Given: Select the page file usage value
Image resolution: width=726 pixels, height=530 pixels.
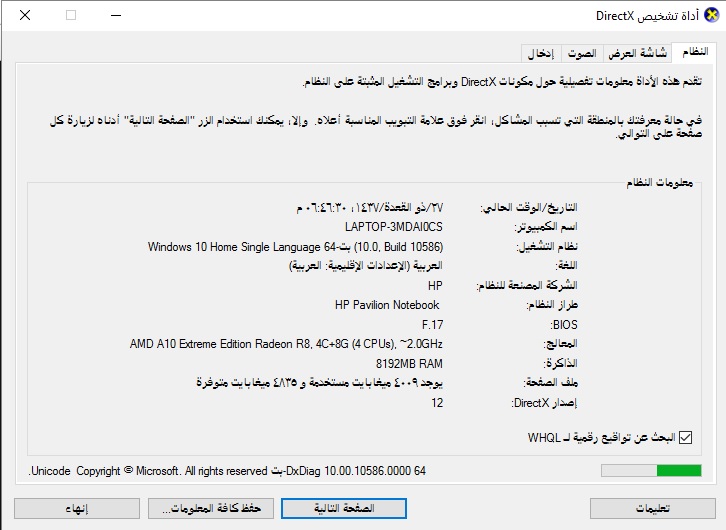Looking at the screenshot, I should tap(319, 383).
